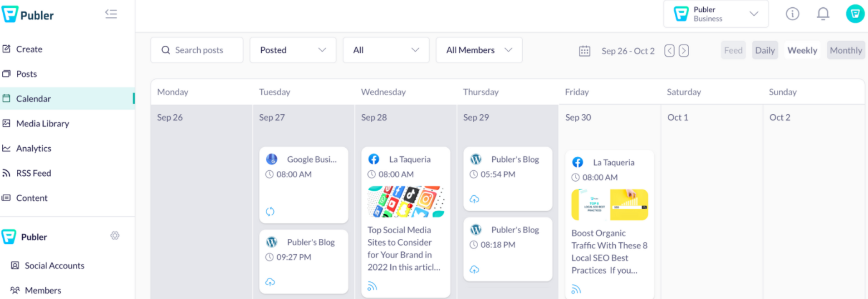Viewport: 868px width, 299px height.
Task: Click the user profile avatar
Action: [x=855, y=14]
